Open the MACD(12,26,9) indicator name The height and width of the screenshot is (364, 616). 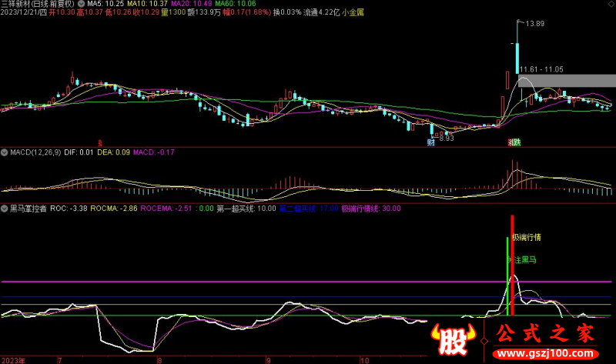35,152
